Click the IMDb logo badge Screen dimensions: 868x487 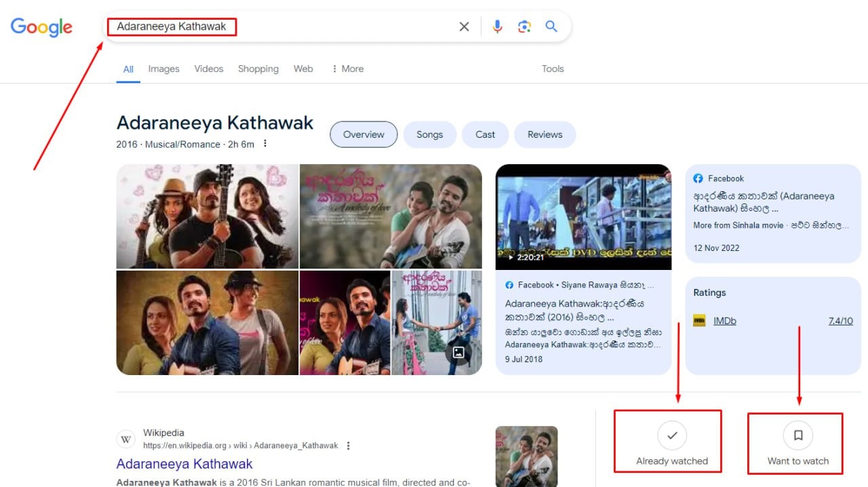click(x=699, y=321)
